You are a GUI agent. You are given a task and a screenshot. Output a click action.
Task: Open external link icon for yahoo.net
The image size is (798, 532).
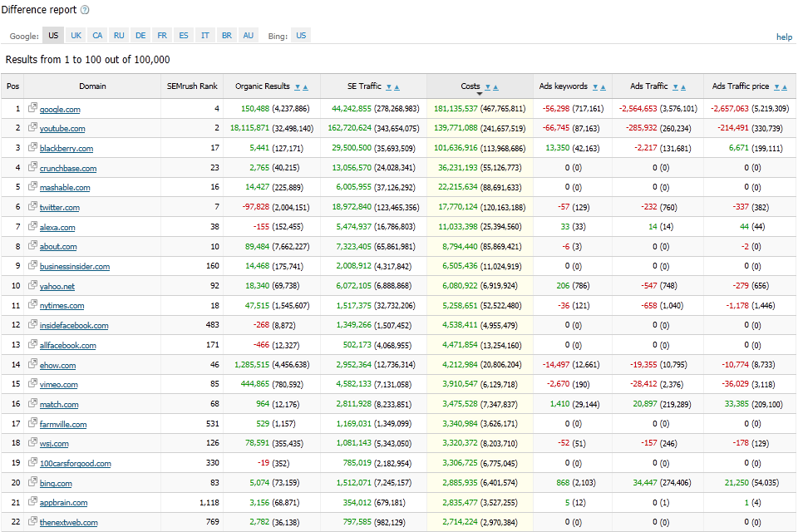pyautogui.click(x=32, y=284)
